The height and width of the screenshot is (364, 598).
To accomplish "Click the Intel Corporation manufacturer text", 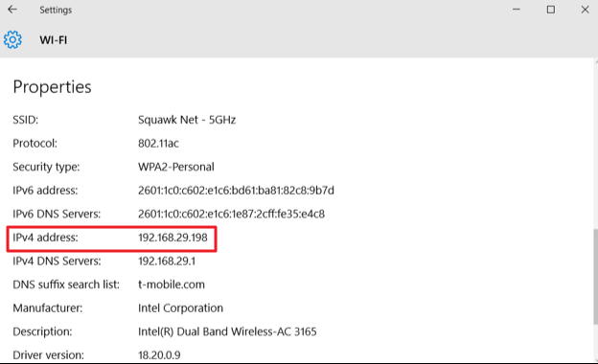I will coord(180,308).
